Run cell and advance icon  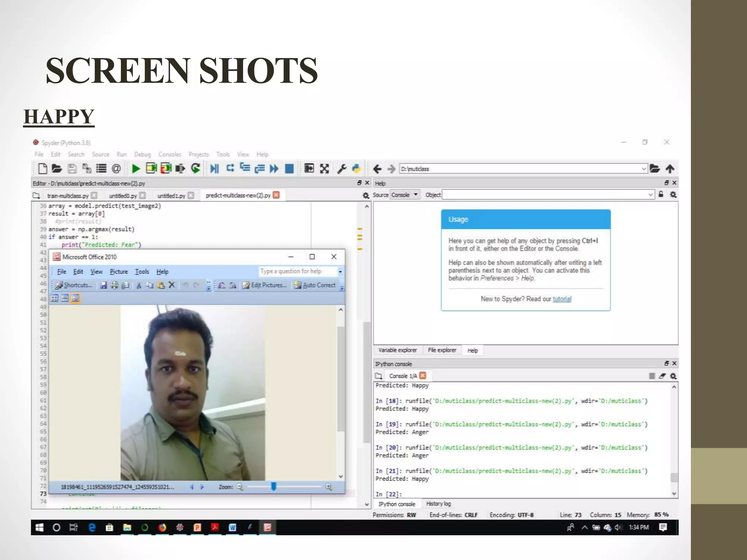(166, 168)
